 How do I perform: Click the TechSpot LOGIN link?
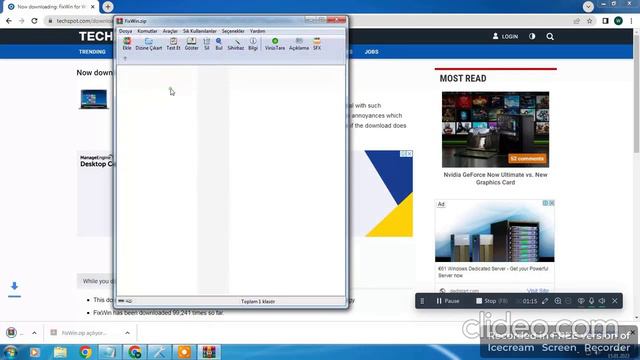[x=505, y=36]
